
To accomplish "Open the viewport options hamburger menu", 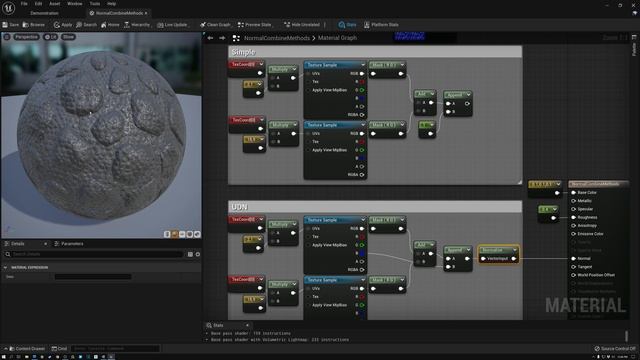I will pos(7,37).
